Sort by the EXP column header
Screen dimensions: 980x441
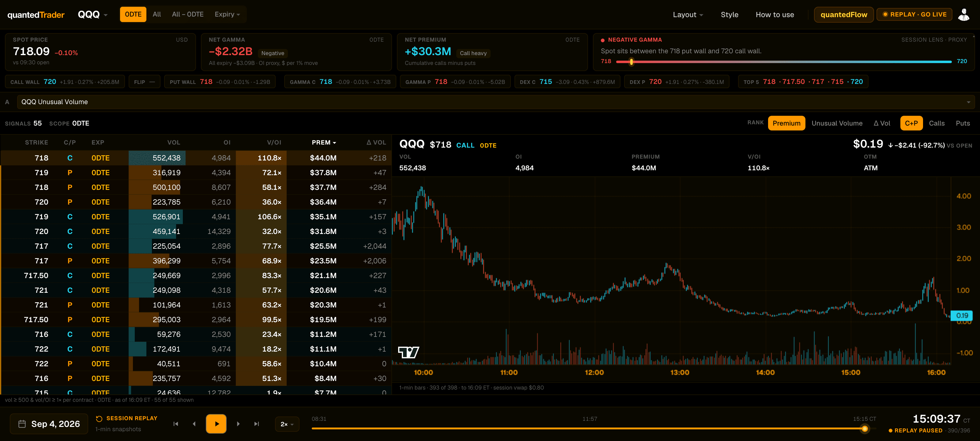tap(98, 142)
